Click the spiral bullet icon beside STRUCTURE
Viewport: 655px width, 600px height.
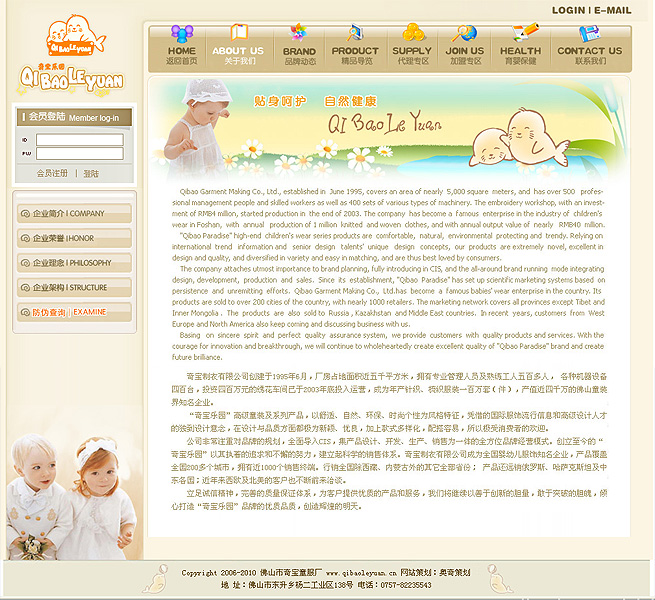(x=25, y=287)
